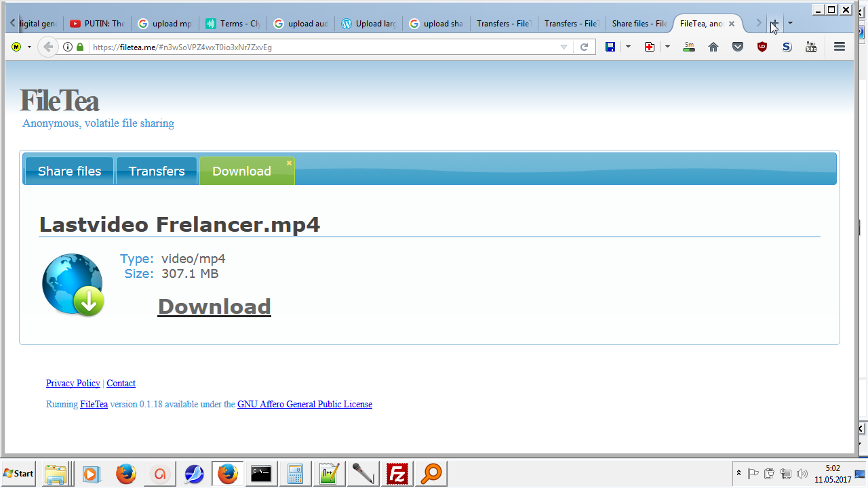Open the Firefox hamburger menu
868x488 pixels.
(840, 47)
